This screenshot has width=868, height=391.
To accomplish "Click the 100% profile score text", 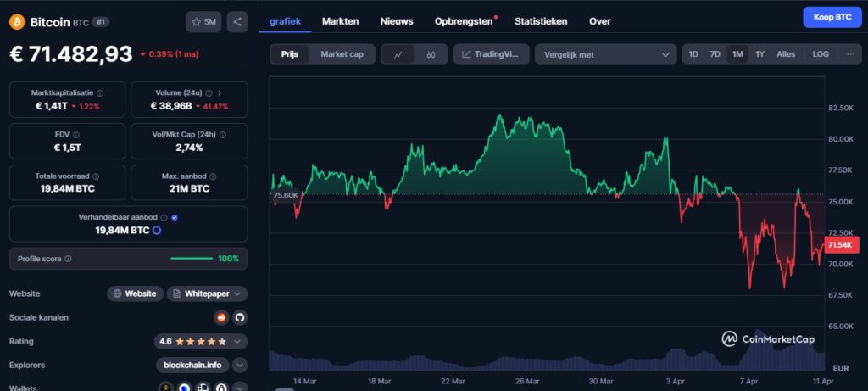I will [229, 259].
